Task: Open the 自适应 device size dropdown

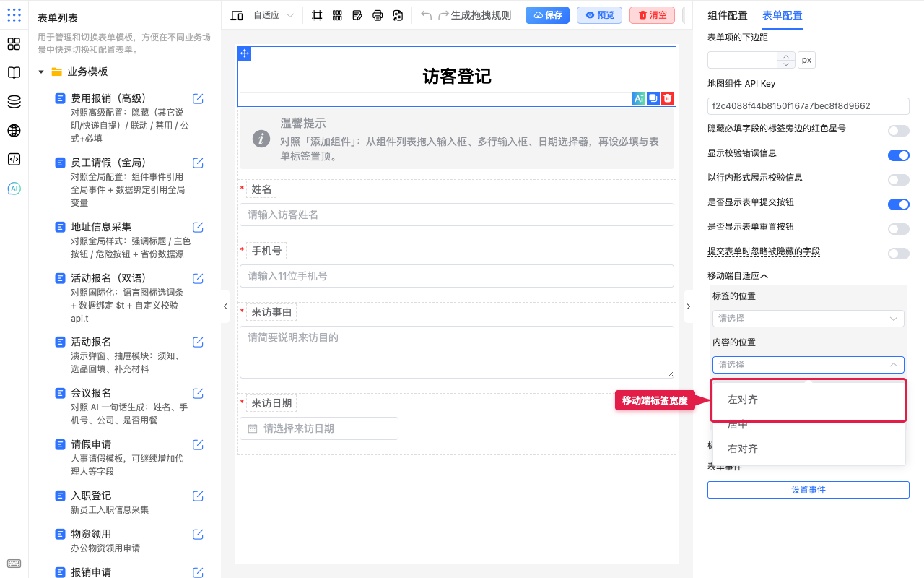Action: 274,15
